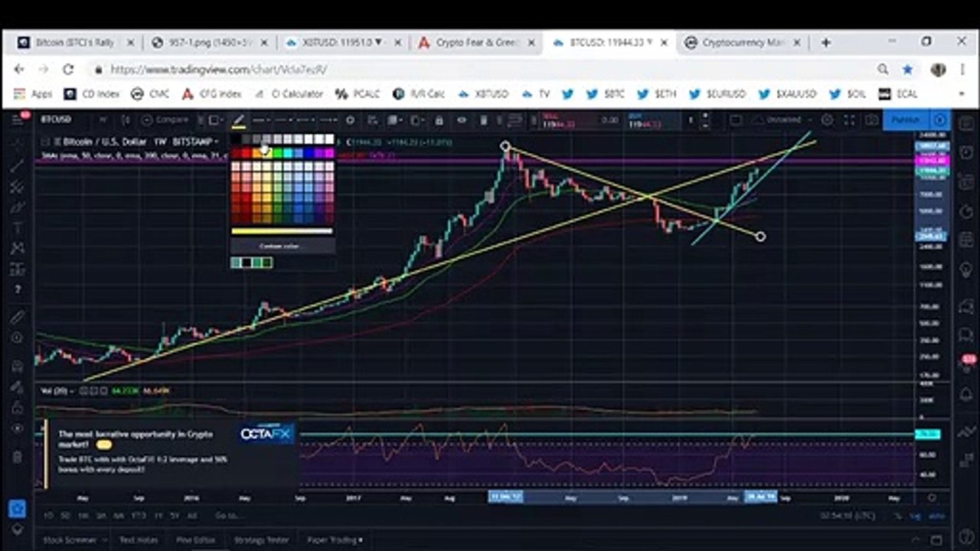Open the W interval selector
This screenshot has height=551, width=980.
coord(103,120)
